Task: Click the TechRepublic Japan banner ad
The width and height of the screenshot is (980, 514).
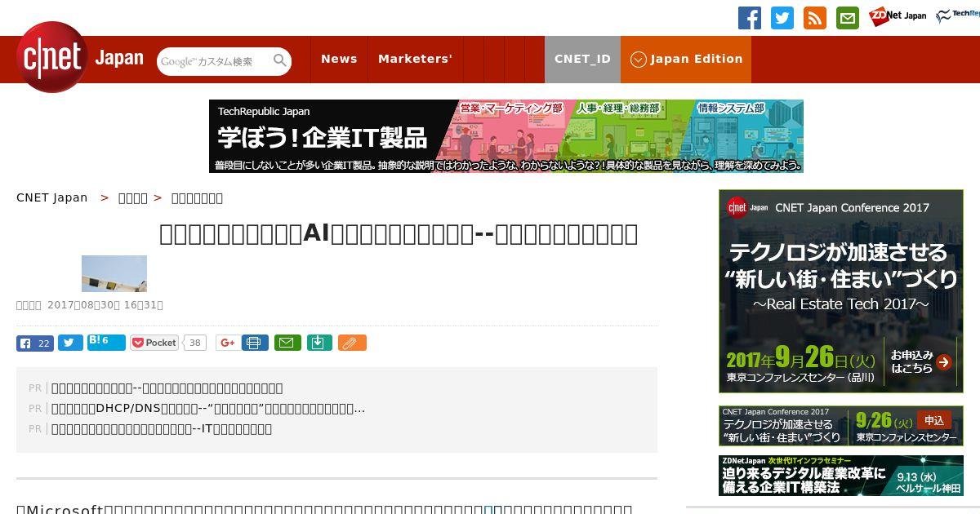Action: point(506,136)
